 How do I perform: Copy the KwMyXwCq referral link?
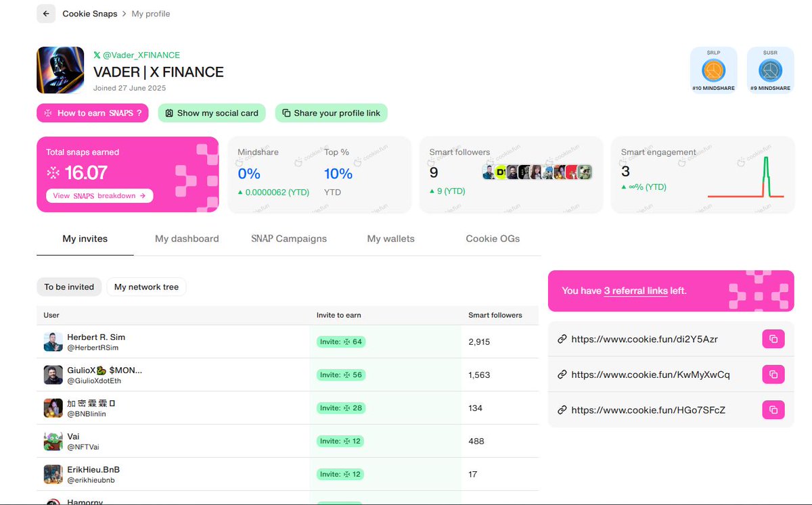(x=773, y=375)
